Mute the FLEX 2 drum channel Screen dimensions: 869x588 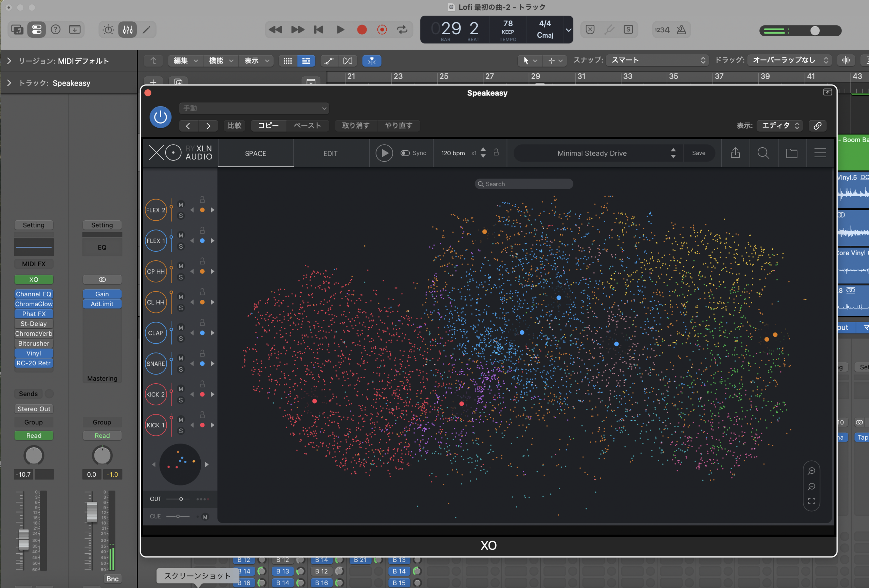181,205
